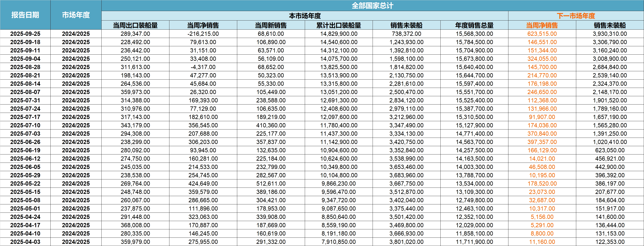Screen dimensions: 644x246
Task: Click the 当周新销售 column header
Action: click(271, 25)
